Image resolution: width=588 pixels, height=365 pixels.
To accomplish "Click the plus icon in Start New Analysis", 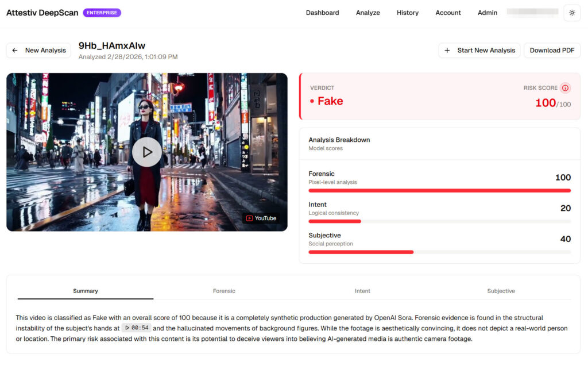I will 447,51.
